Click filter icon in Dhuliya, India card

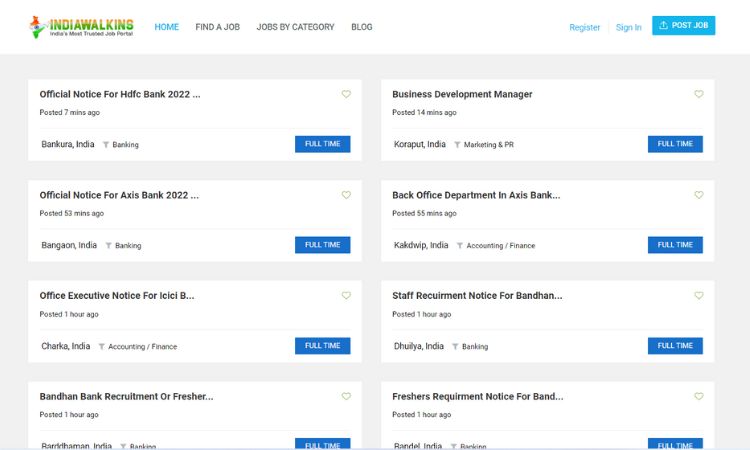point(455,346)
